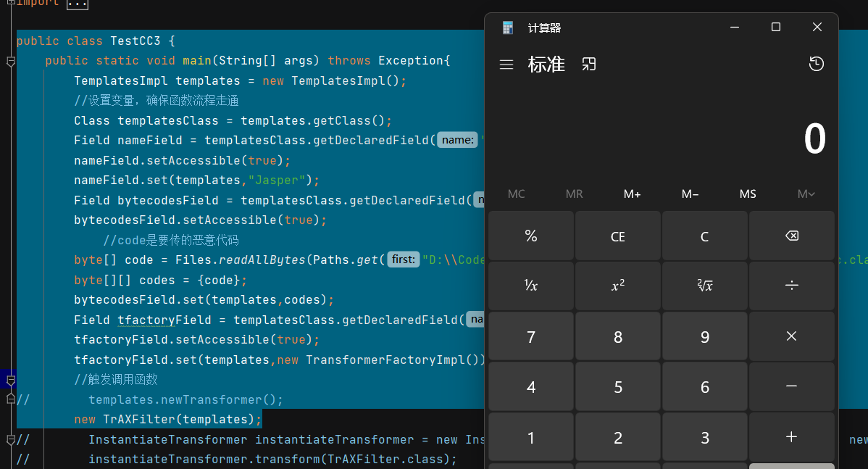Click digit 2 on calculator
This screenshot has width=868, height=469.
[618, 437]
